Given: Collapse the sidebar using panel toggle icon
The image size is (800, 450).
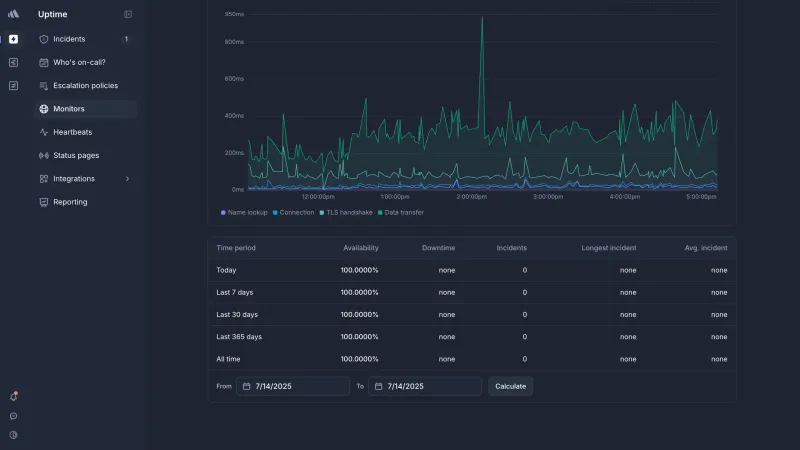Looking at the screenshot, I should [x=128, y=14].
